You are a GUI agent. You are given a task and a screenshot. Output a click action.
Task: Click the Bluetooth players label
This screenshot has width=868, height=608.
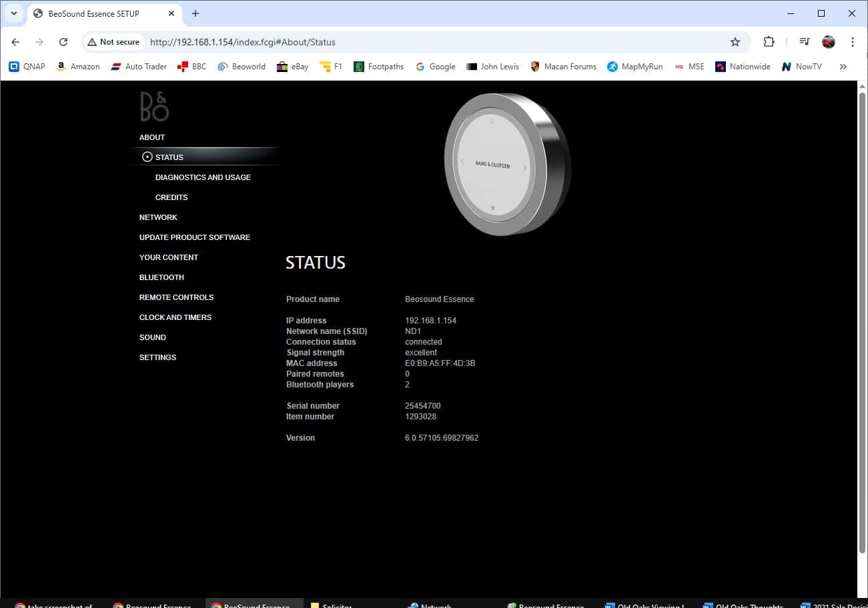pos(320,385)
